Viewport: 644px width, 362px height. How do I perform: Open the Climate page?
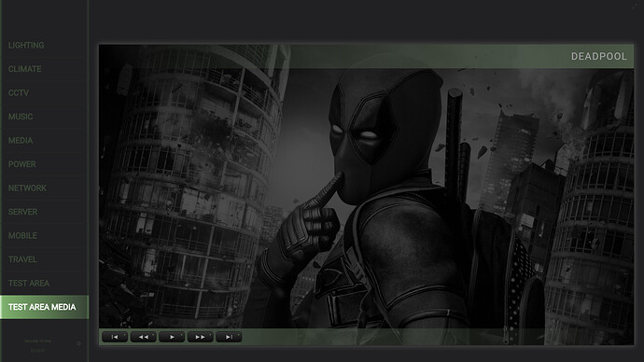click(x=44, y=69)
